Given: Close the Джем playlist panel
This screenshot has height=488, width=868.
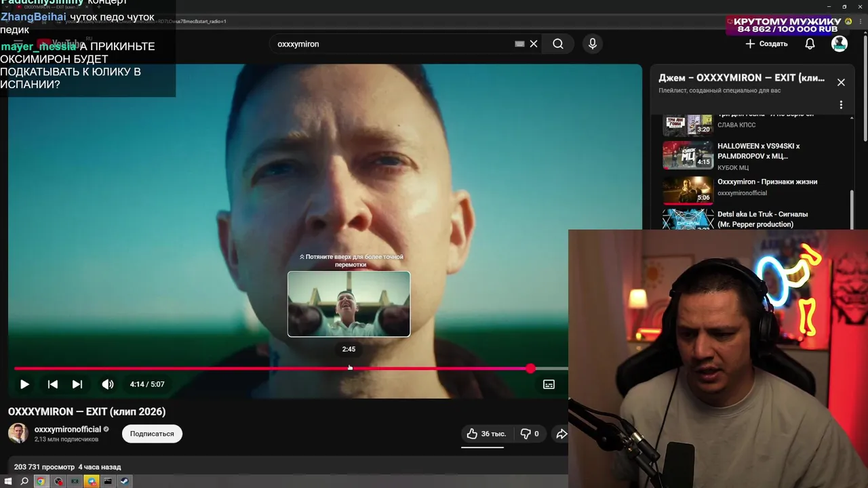Looking at the screenshot, I should point(841,82).
